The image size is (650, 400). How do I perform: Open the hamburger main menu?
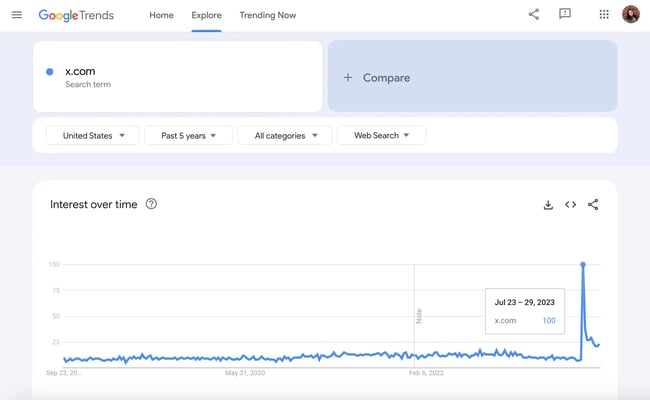16,15
